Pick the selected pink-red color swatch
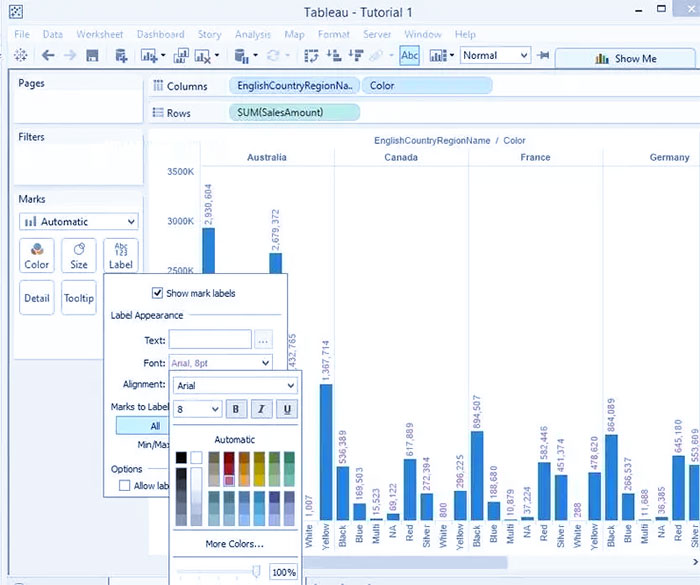Screen dimensions: 700x585 (x=229, y=481)
